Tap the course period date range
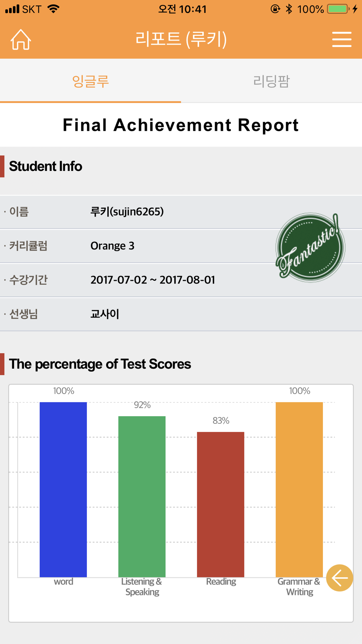This screenshot has width=362, height=644. [153, 280]
